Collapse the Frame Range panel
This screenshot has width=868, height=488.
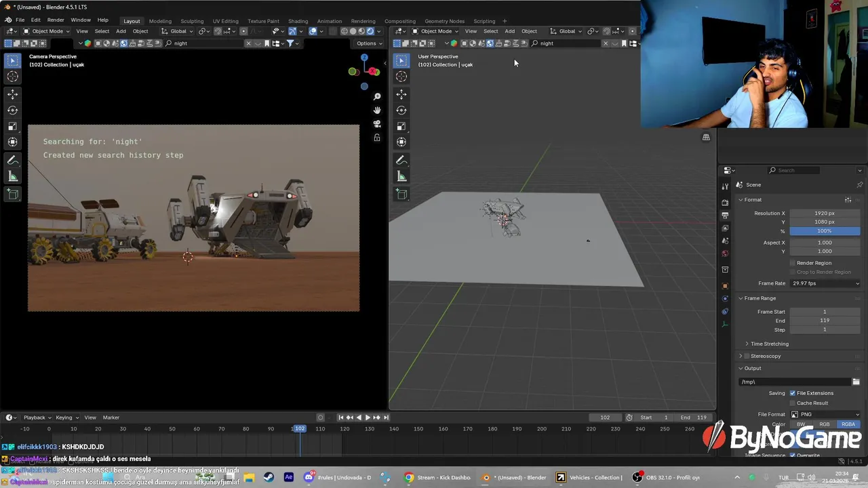(758, 298)
